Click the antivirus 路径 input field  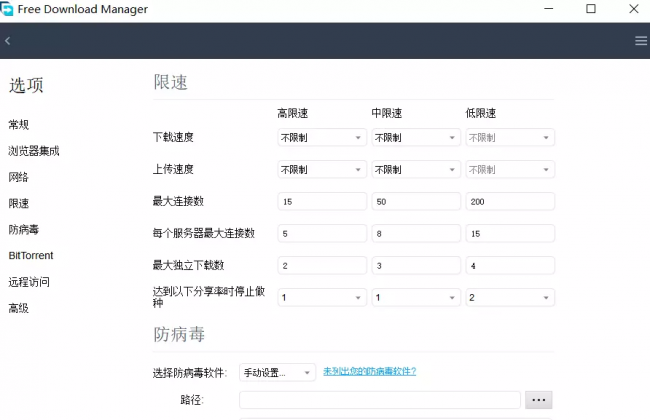[x=380, y=400]
